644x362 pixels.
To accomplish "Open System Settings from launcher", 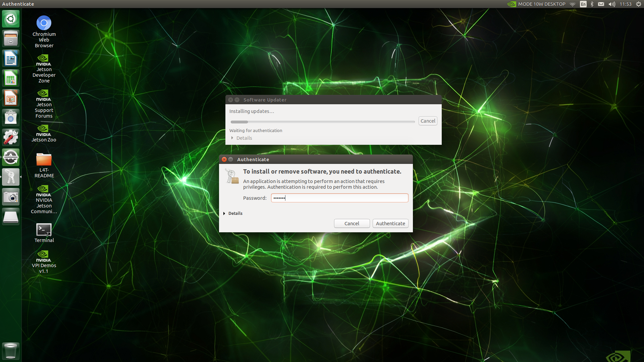I will pos(11,137).
